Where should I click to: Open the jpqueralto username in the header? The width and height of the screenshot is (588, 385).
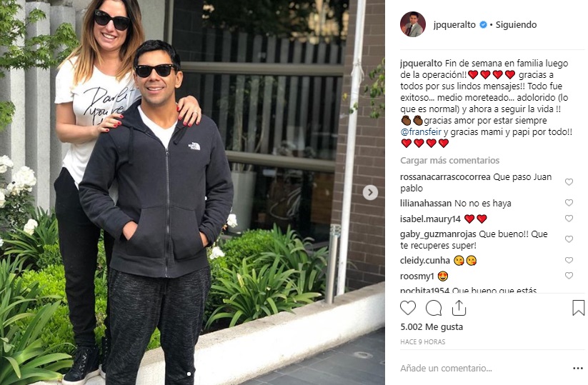click(454, 25)
